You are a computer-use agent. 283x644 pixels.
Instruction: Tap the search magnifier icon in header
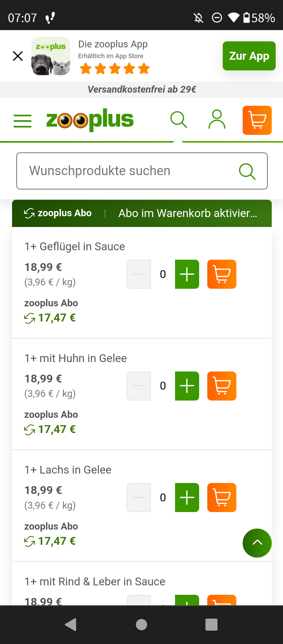[179, 120]
